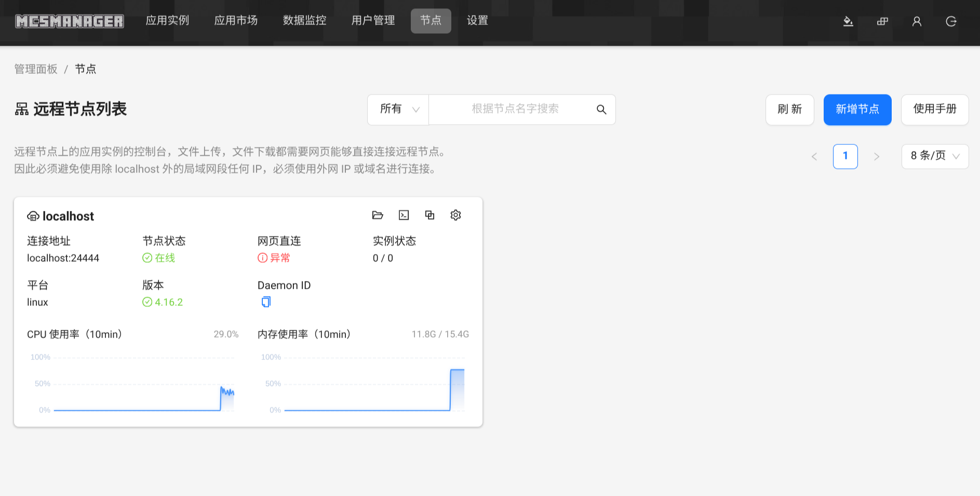
Task: Click the 在线 node status
Action: 159,258
